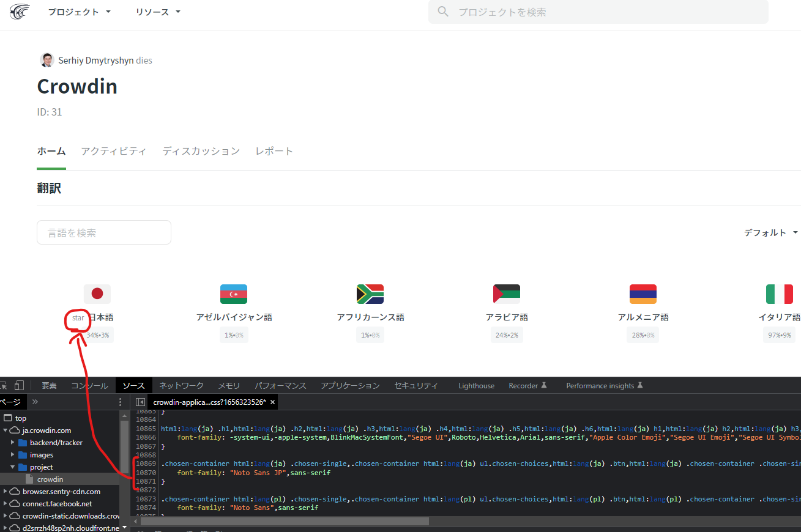The image size is (801, 532).
Task: Expand d2srrzh48sp2nh.cloudfront.net node
Action: 6,527
